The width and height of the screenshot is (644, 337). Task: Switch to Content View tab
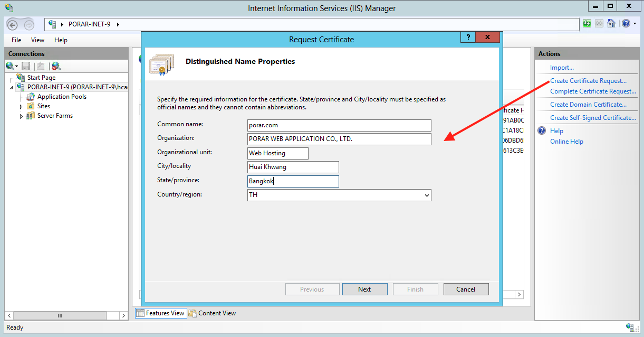(x=213, y=313)
